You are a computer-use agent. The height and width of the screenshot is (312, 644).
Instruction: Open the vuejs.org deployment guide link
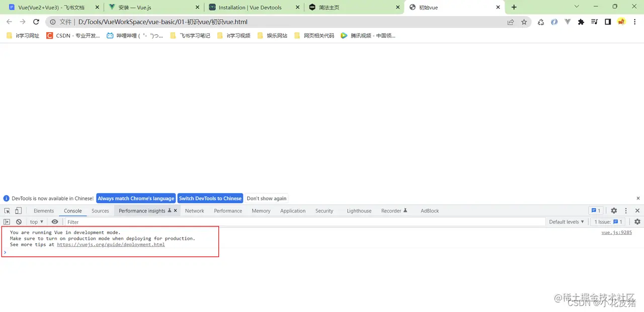coord(111,245)
